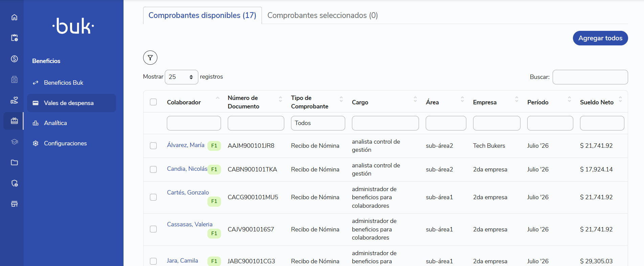
Task: Click F1 badge next to Jara, Camila
Action: 214,261
